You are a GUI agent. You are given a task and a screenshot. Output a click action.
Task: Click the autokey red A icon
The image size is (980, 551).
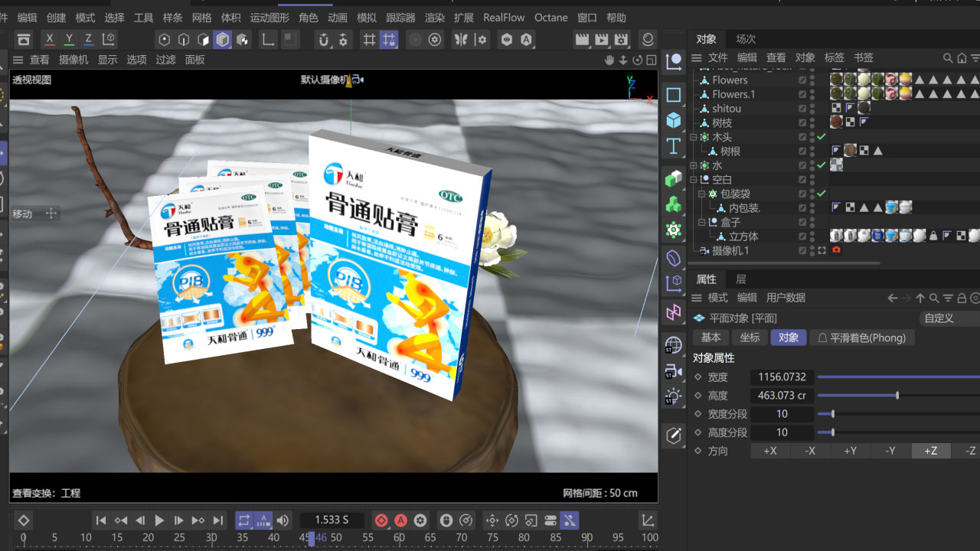400,520
